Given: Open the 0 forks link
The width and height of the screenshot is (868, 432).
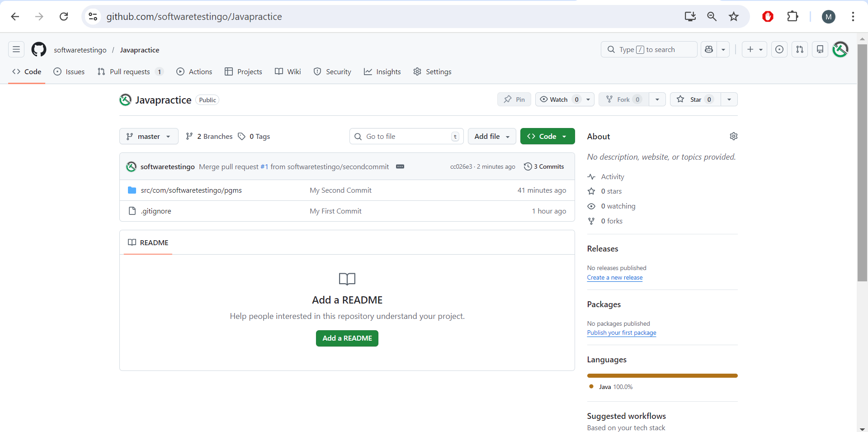Looking at the screenshot, I should 605,221.
